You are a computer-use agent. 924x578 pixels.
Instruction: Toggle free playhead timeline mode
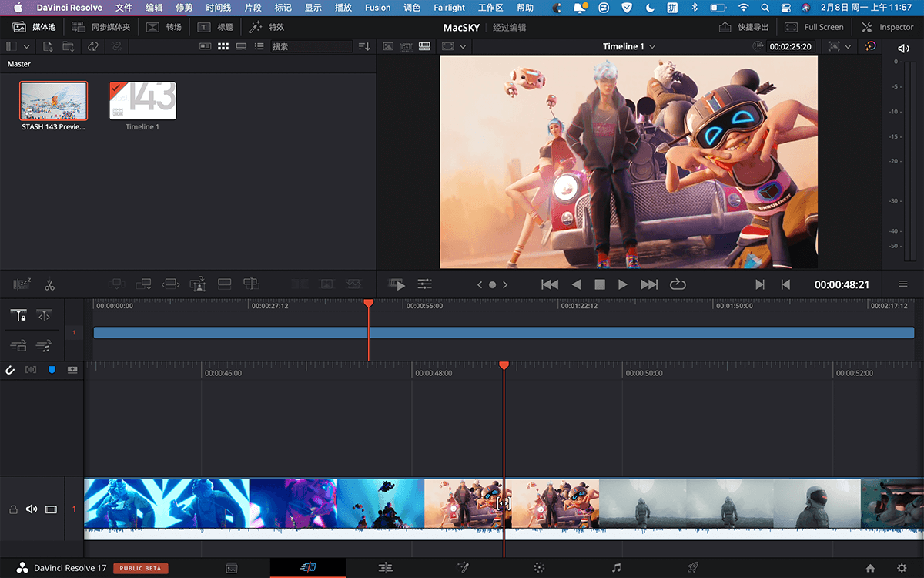44,314
